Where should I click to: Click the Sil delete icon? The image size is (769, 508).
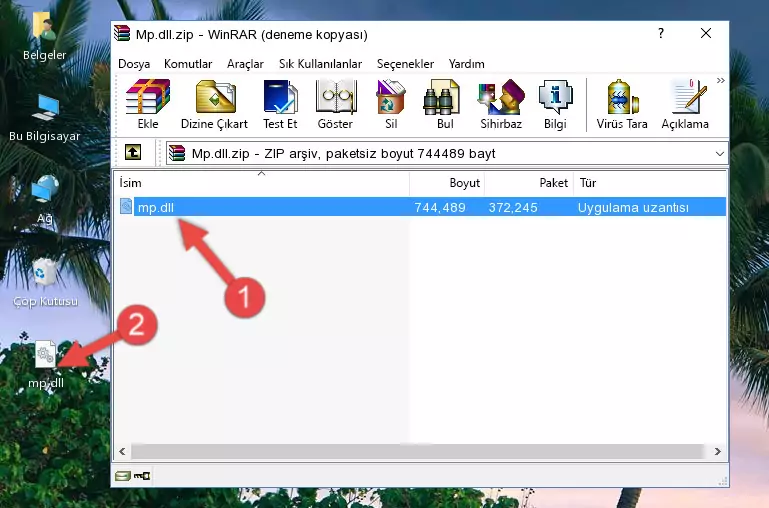[x=391, y=104]
